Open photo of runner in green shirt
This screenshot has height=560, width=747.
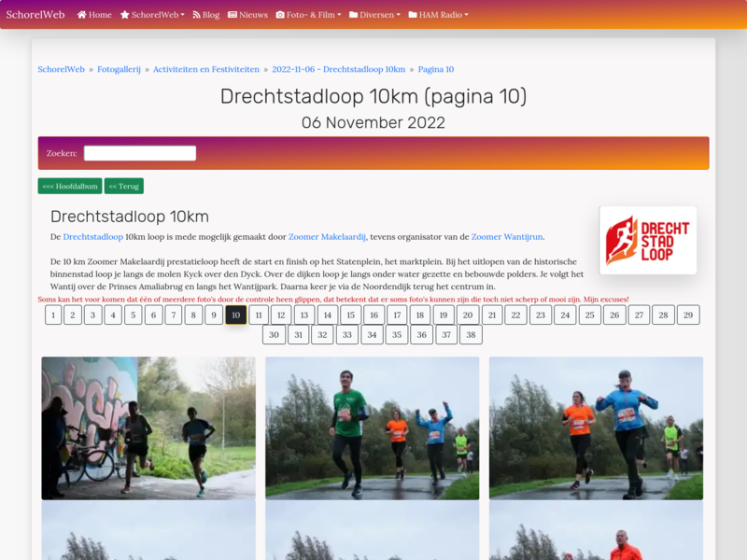(x=372, y=428)
